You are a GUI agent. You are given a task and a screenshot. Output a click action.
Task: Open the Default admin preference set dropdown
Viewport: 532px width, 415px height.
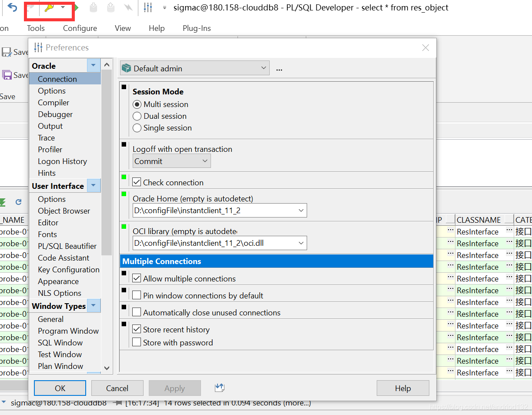pos(195,68)
